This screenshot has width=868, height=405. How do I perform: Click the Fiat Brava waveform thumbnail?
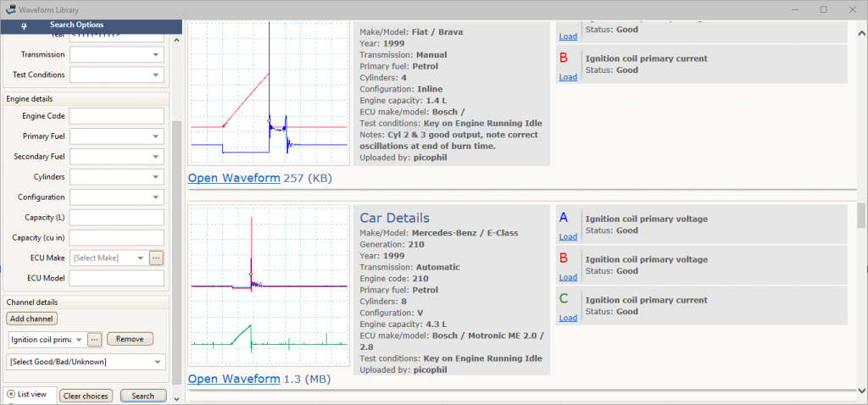(x=269, y=93)
